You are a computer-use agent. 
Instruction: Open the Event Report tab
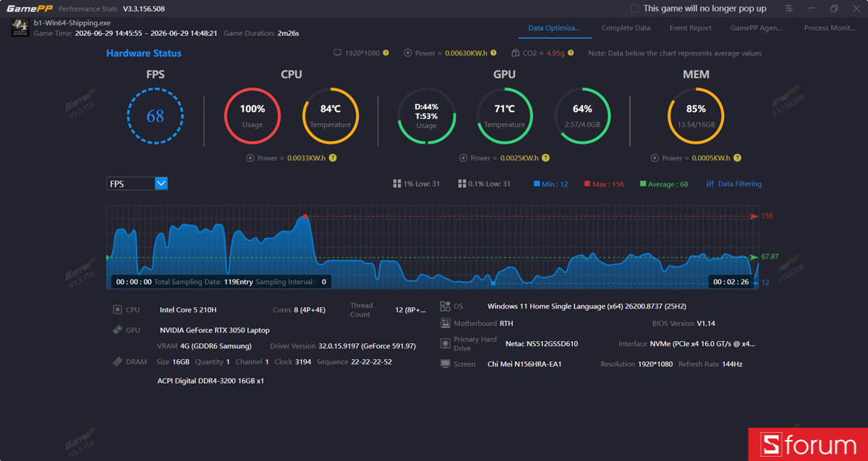point(690,28)
